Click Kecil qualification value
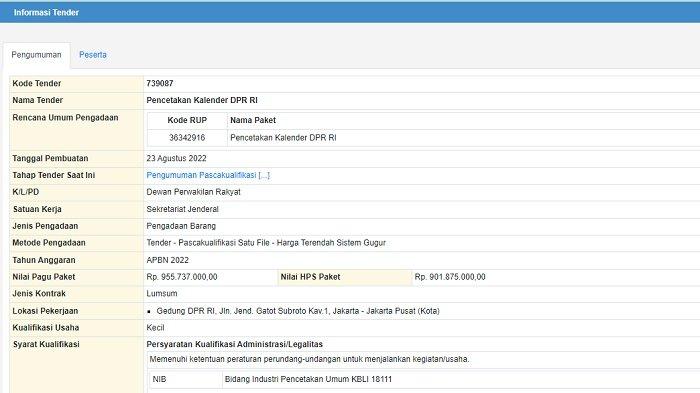The width and height of the screenshot is (700, 393). point(155,328)
